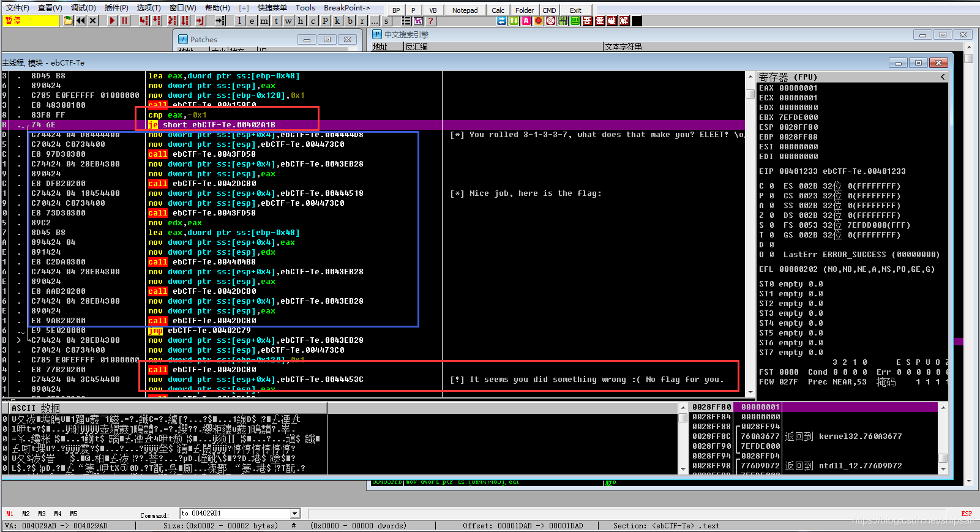Show References with 'r' button

point(362,21)
